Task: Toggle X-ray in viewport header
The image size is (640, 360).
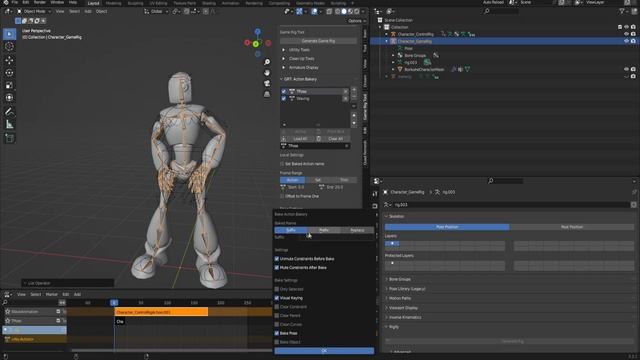Action: (329, 11)
